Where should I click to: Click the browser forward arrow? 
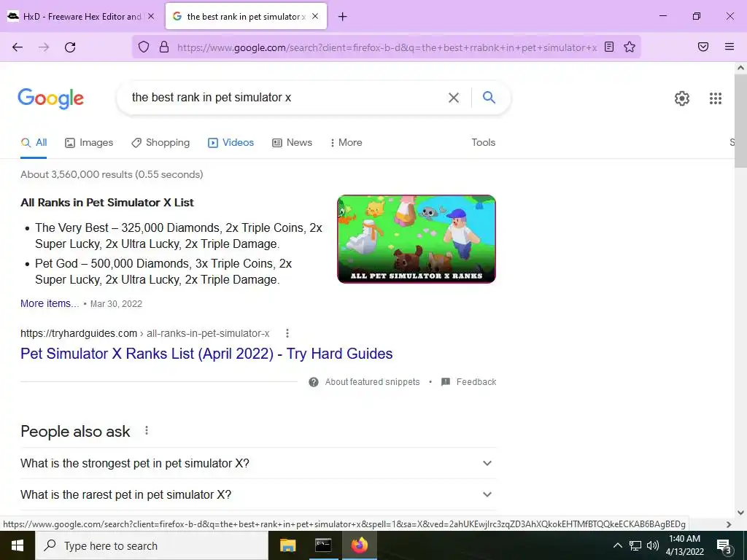coord(44,47)
